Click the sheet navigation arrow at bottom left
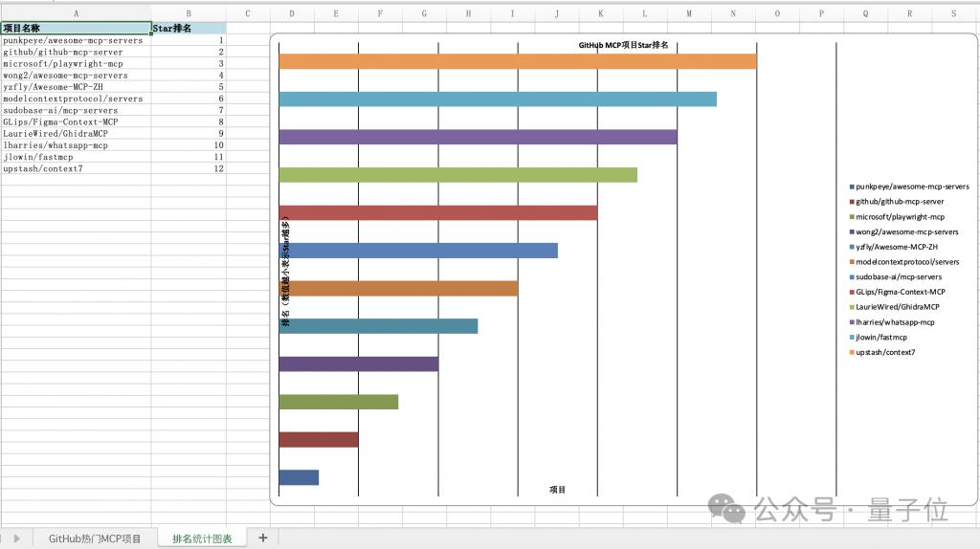The height and width of the screenshot is (549, 980). click(17, 538)
